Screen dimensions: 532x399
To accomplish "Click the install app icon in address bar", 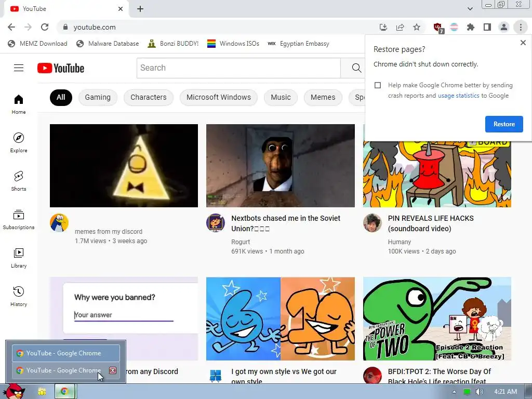I will (383, 27).
